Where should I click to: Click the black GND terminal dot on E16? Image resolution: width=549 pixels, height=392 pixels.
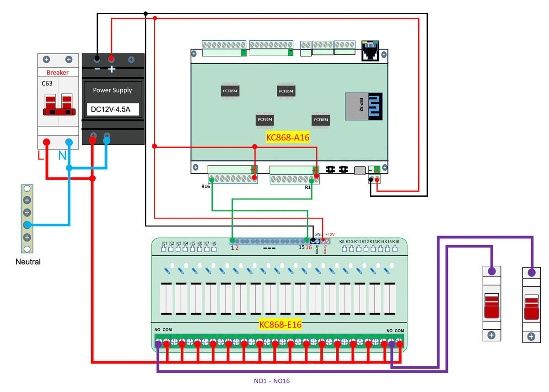313,241
